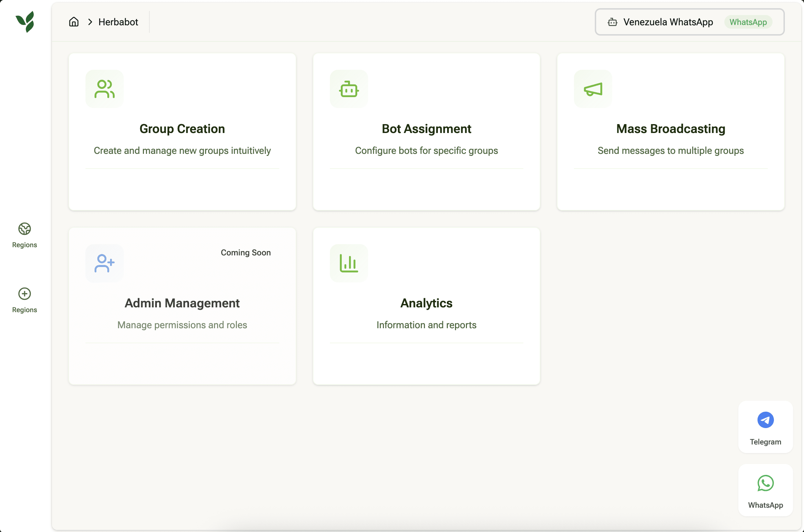
Task: Click the Mass Broadcasting megaphone icon
Action: [593, 89]
